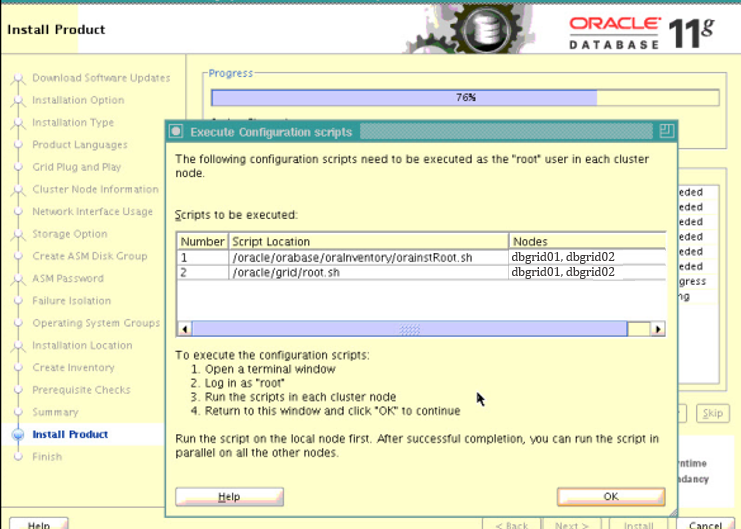This screenshot has height=529, width=741.
Task: Click the Number cell showing 1
Action: click(x=202, y=257)
